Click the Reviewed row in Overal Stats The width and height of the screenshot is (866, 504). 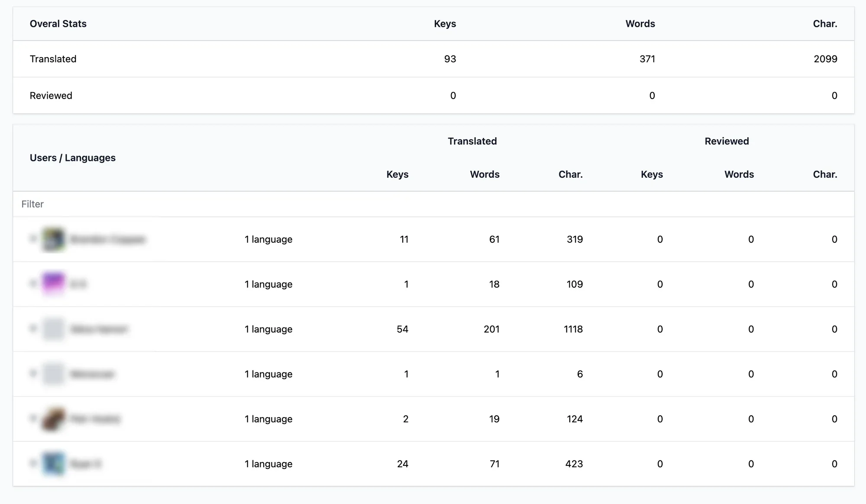(x=51, y=96)
